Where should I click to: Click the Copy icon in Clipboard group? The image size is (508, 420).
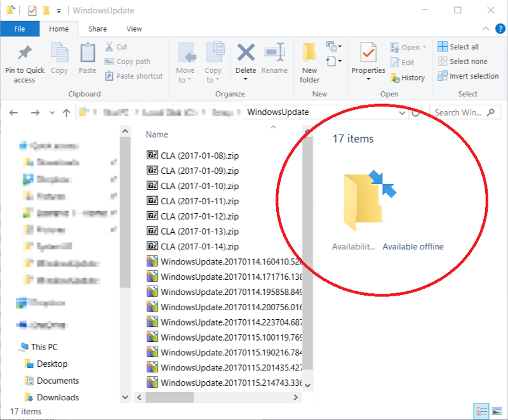[60, 53]
